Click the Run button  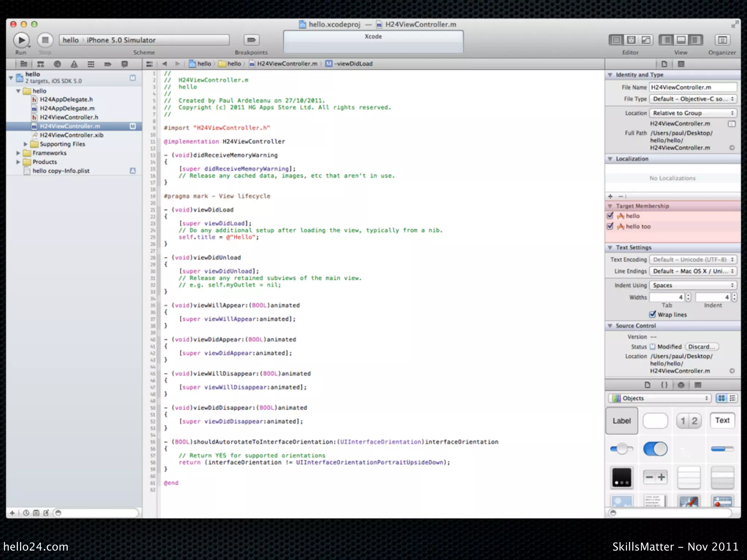pyautogui.click(x=21, y=40)
